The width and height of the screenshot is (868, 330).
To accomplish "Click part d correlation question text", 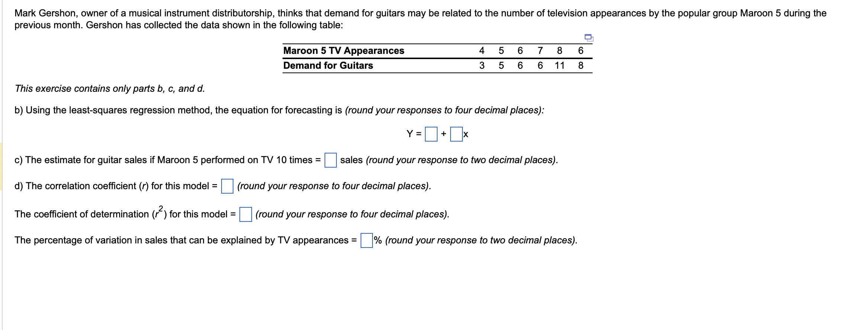I will (115, 186).
